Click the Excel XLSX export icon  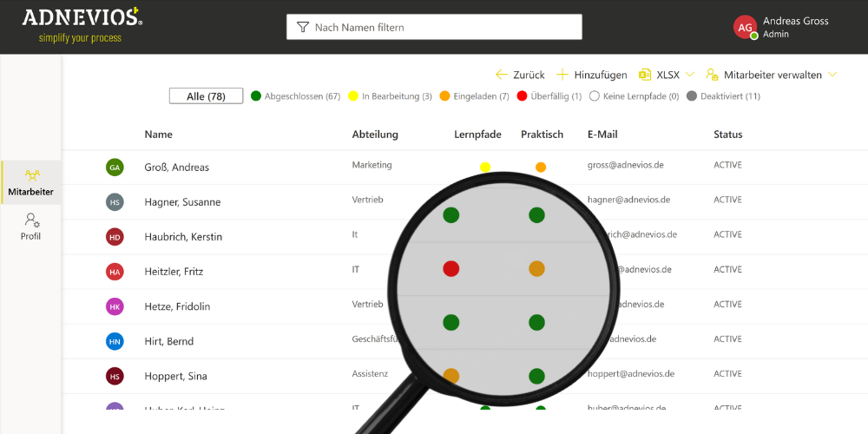(645, 75)
